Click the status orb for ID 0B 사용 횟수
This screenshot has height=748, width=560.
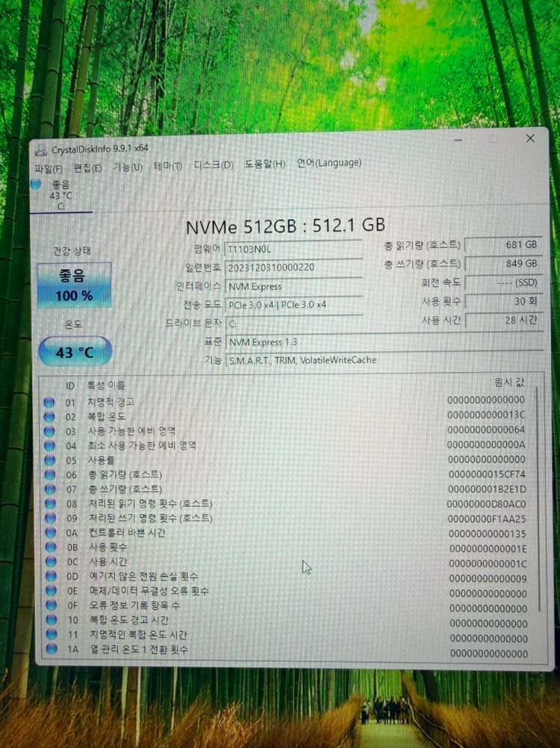pos(51,547)
